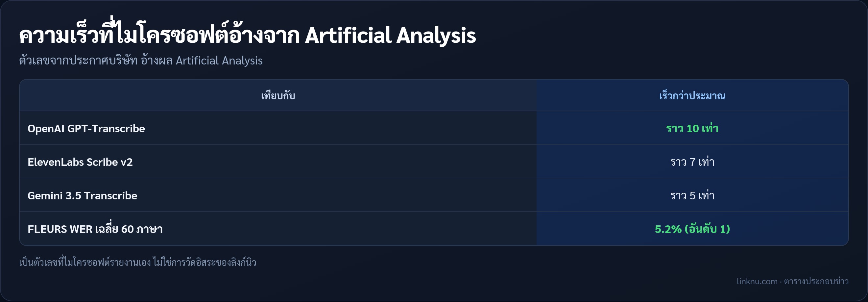The height and width of the screenshot is (302, 868).
Task: Click the เทียบกับ column header
Action: [278, 96]
